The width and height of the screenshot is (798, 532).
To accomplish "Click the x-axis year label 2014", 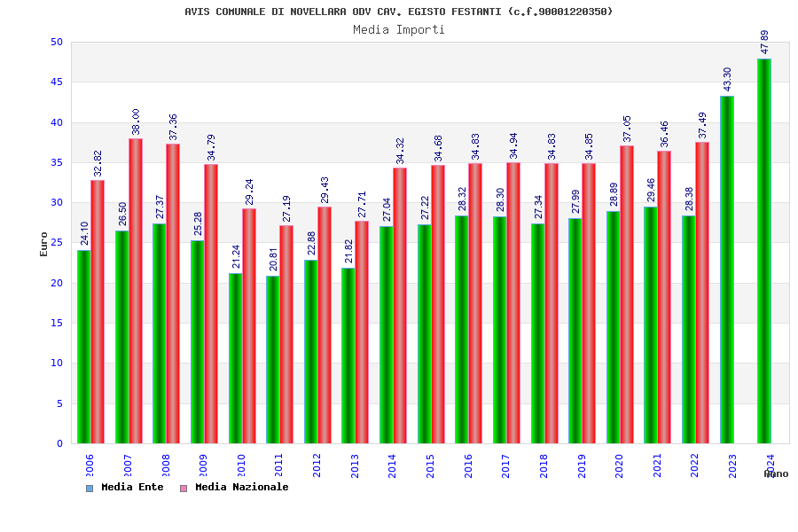I will (x=392, y=465).
